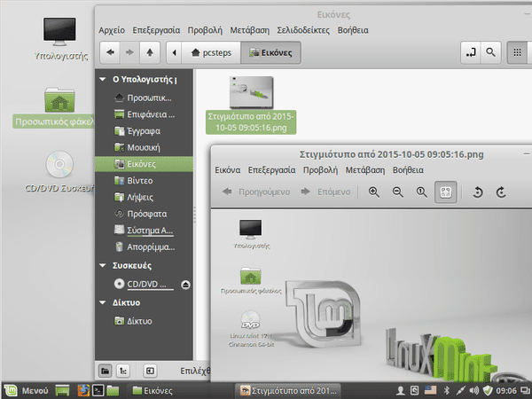Go up to the parent folder
The width and height of the screenshot is (532, 399).
150,52
